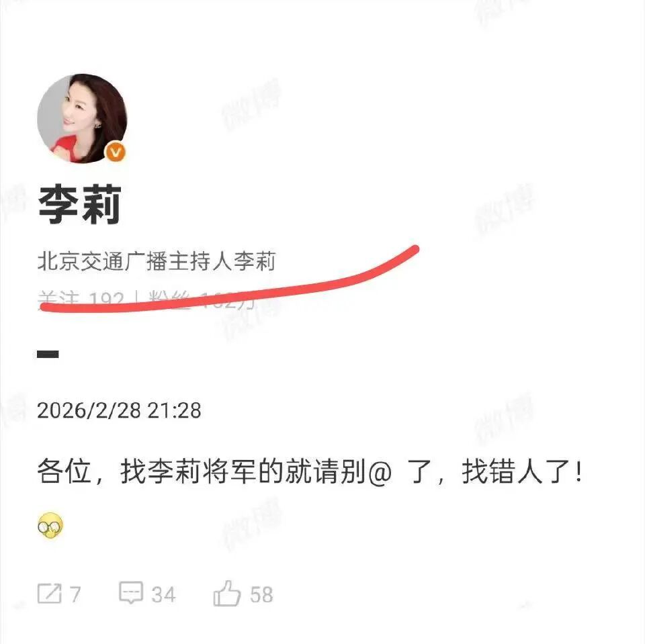Click the 微博 watermark beside the avatar
This screenshot has width=645, height=644.
(252, 105)
